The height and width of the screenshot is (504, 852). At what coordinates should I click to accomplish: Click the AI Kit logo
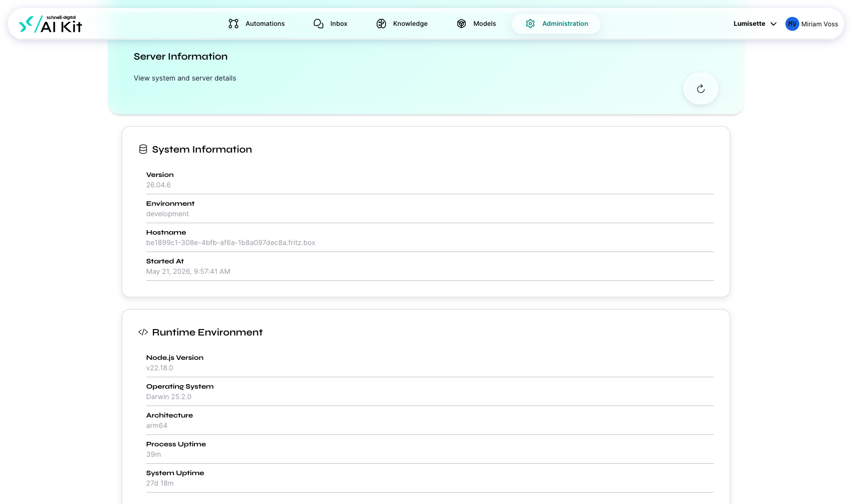(50, 24)
